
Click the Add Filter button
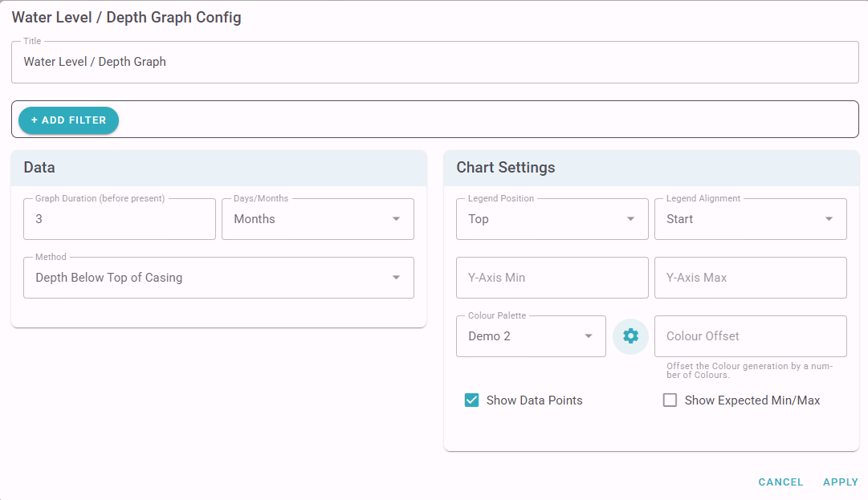point(69,120)
